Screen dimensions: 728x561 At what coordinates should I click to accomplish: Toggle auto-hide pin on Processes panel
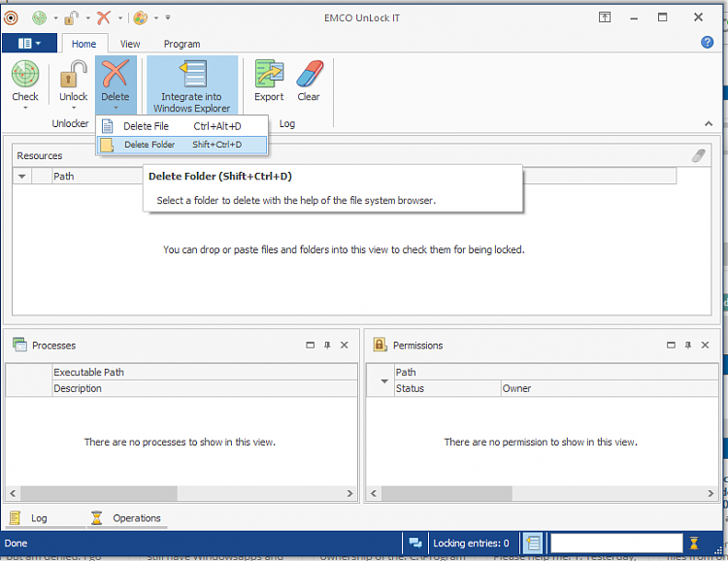click(x=327, y=346)
